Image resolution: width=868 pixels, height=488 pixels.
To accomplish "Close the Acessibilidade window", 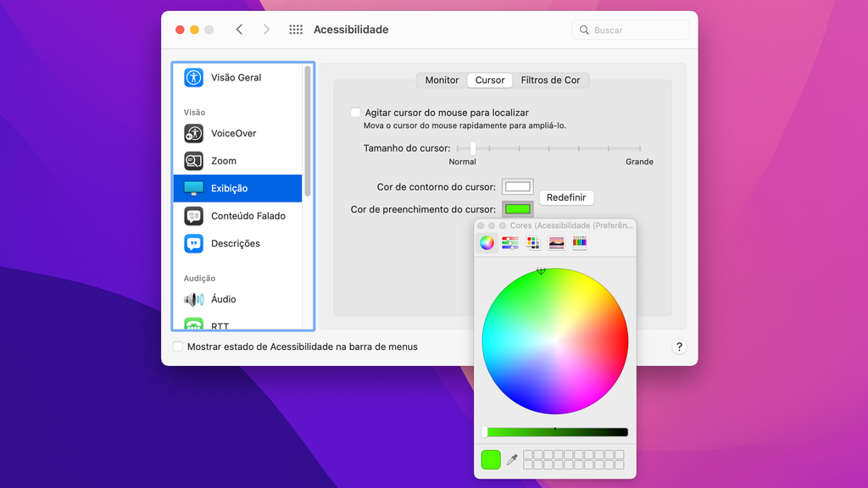I will click(x=180, y=30).
